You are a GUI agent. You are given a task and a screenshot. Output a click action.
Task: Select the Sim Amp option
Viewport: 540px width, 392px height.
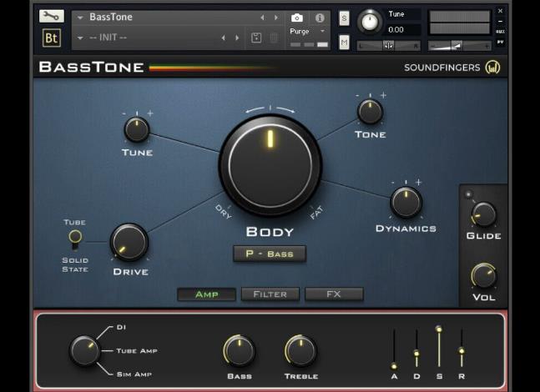tap(134, 374)
